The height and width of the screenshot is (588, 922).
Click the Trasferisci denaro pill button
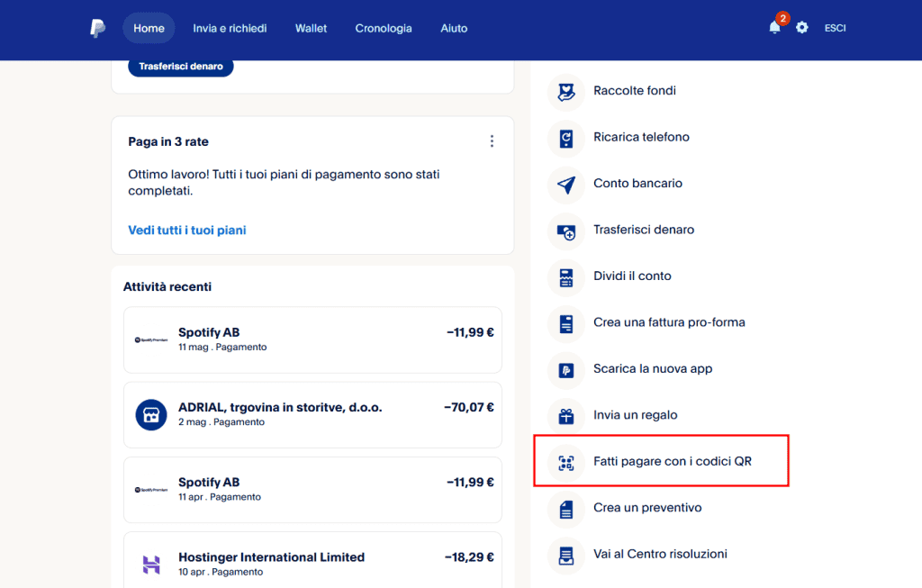tap(180, 67)
